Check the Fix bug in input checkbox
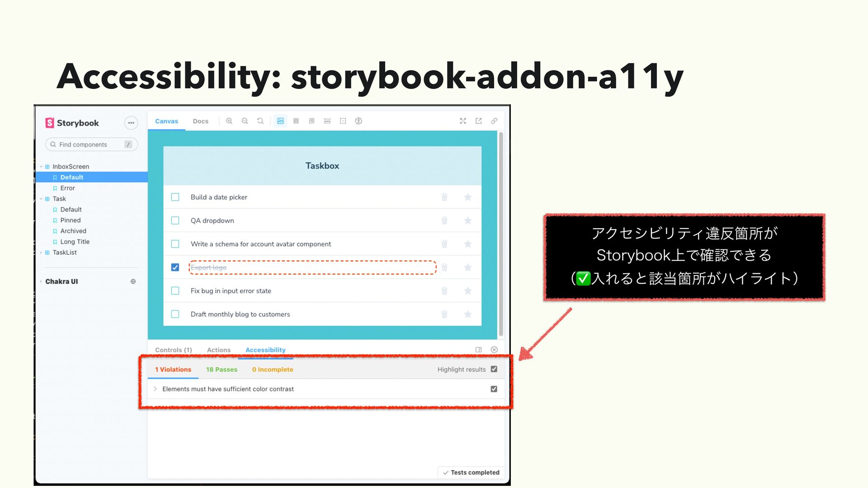 coord(175,291)
